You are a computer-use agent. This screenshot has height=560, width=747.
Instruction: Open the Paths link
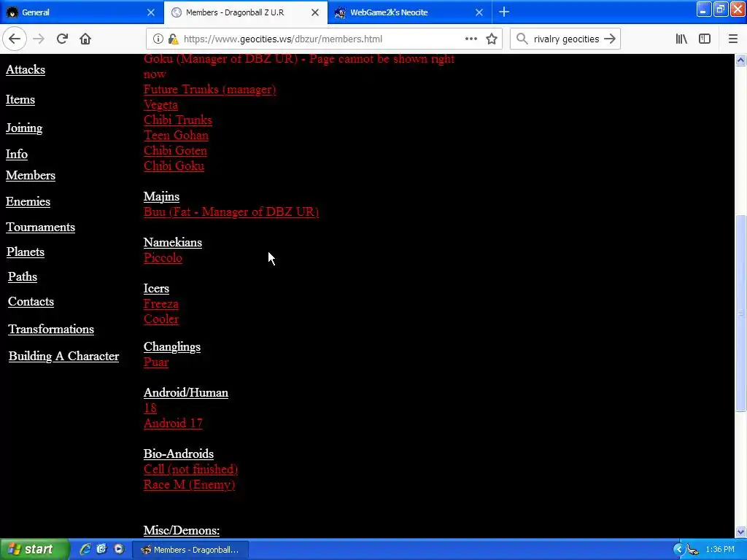point(23,276)
